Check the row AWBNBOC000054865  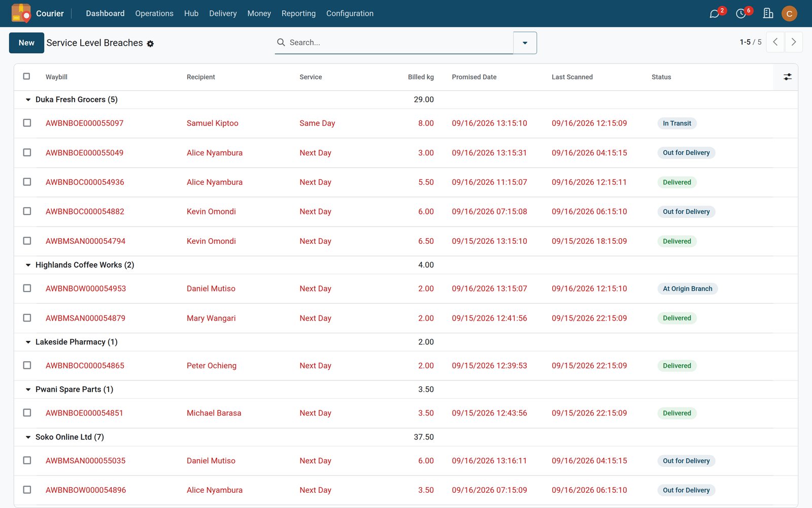[27, 365]
